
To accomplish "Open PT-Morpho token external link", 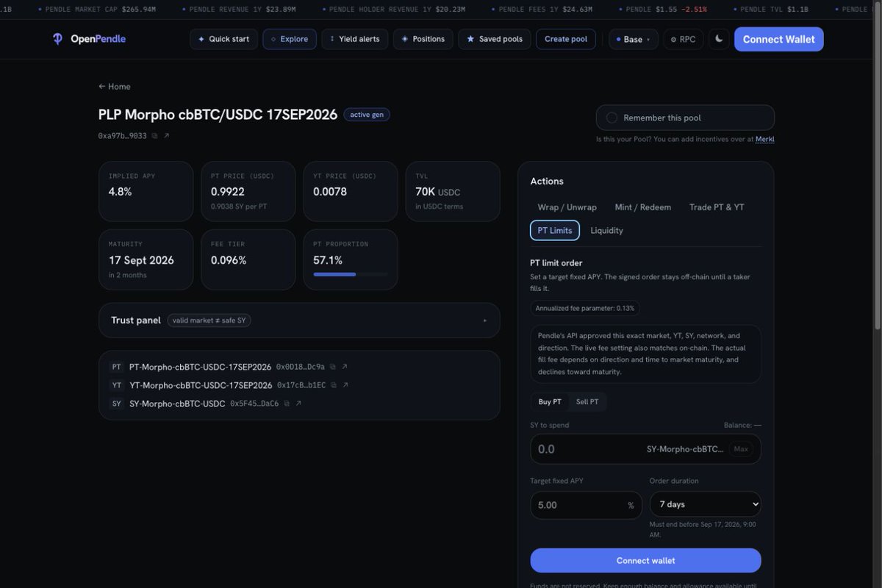I will point(345,367).
